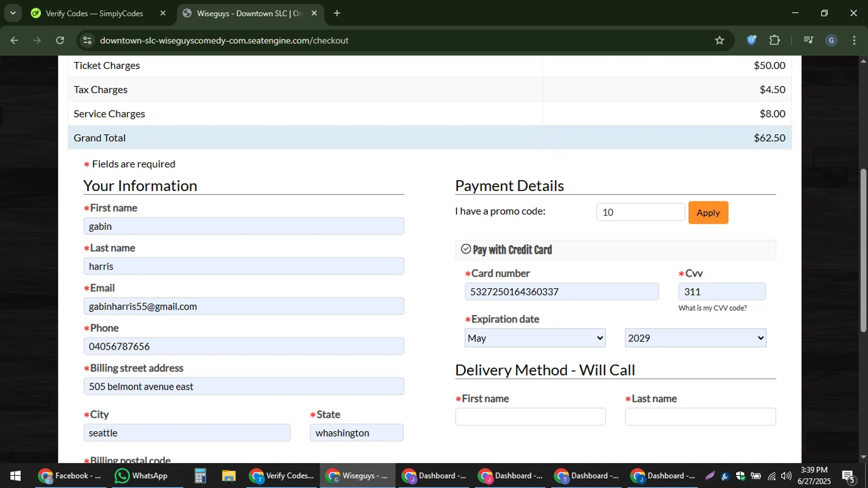Open the Calculator taskbar icon
This screenshot has height=488, width=868.
pyautogui.click(x=200, y=476)
